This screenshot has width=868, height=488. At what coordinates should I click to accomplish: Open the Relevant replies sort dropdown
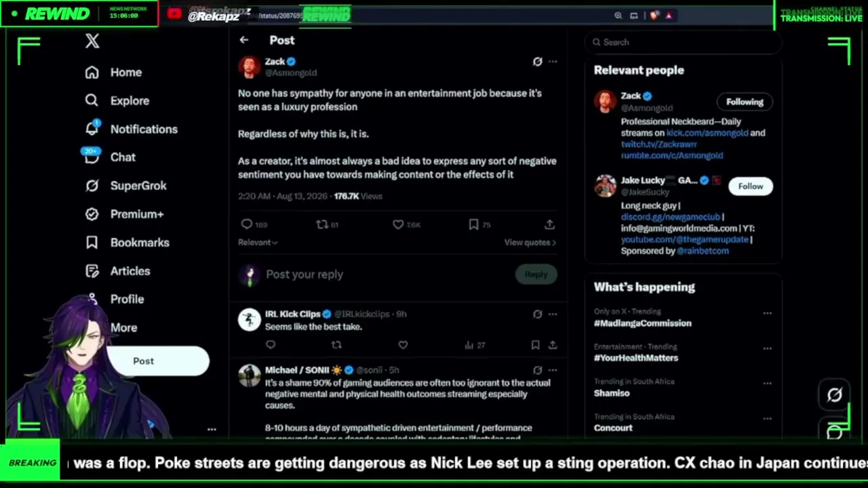[x=258, y=242]
